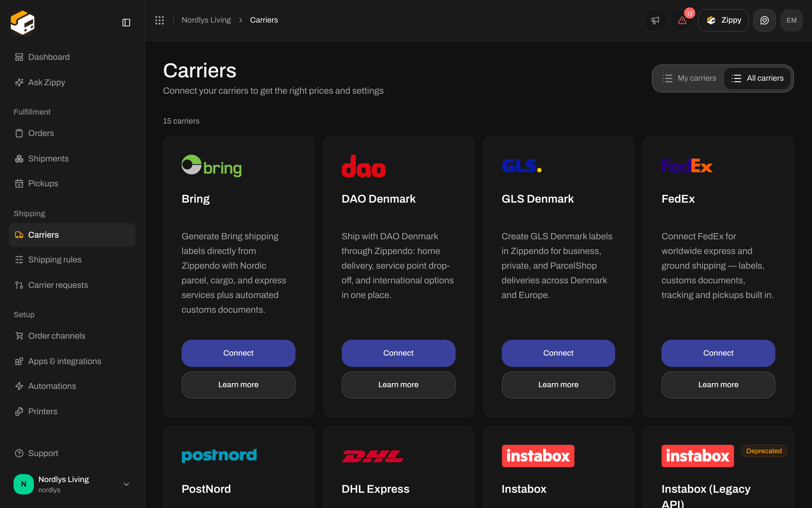Open Printers in the sidebar
Viewport: 812px width, 508px height.
click(72, 411)
